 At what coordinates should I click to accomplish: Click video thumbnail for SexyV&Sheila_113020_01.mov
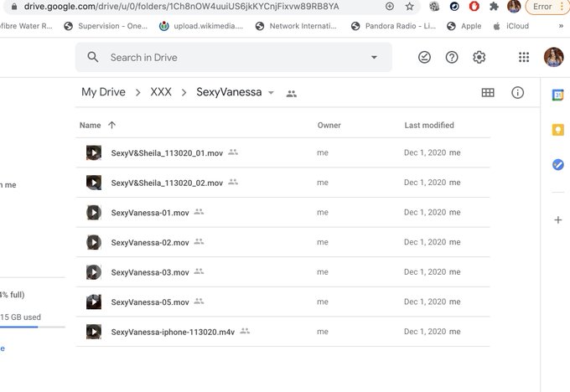93,152
